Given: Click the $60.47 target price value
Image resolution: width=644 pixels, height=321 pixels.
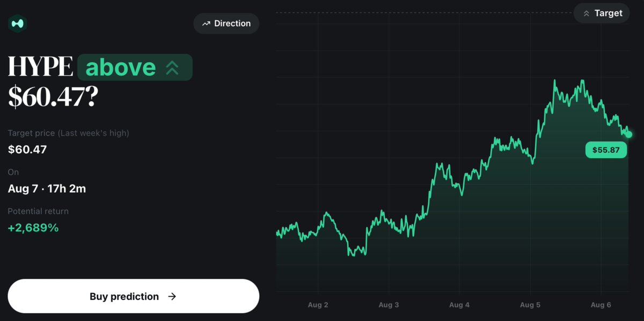Looking at the screenshot, I should pyautogui.click(x=27, y=150).
